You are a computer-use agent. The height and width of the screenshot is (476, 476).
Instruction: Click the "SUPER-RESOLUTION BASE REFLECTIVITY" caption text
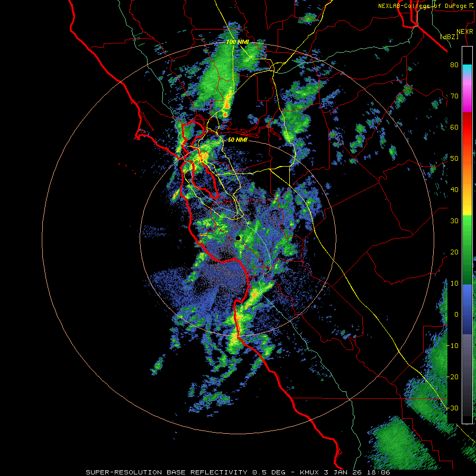pos(167,472)
